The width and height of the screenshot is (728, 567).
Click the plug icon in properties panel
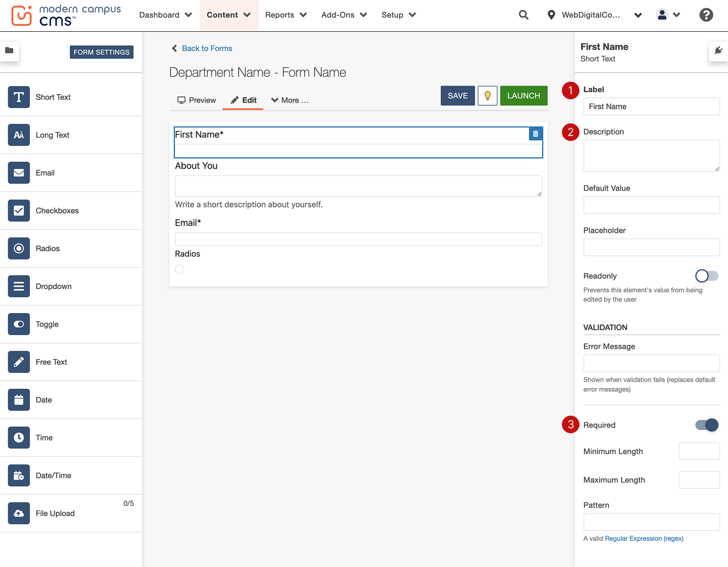point(718,50)
